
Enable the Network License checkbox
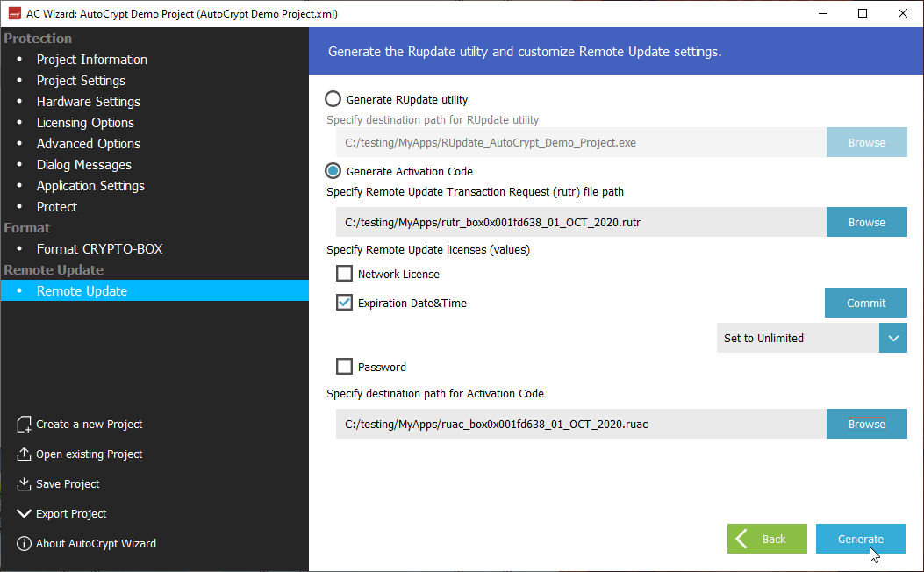pyautogui.click(x=345, y=274)
